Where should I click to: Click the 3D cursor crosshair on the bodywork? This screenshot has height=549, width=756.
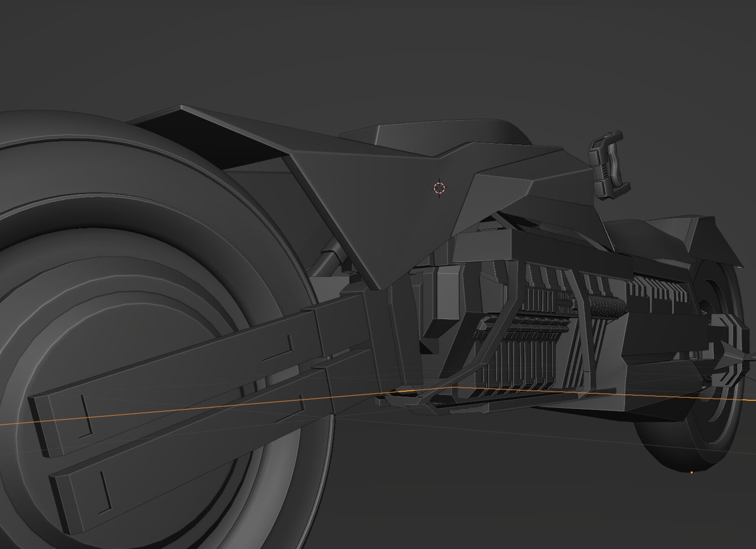pos(440,188)
